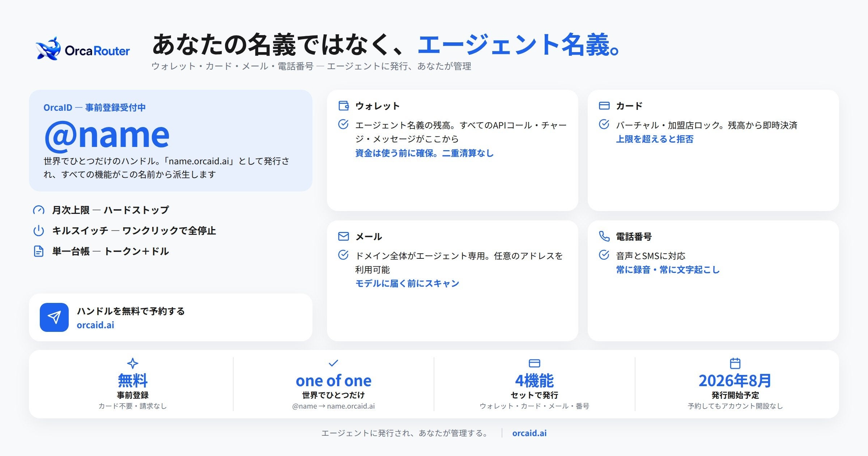Click the 月次上限 — ハードストップ line
This screenshot has height=456, width=868.
click(111, 210)
